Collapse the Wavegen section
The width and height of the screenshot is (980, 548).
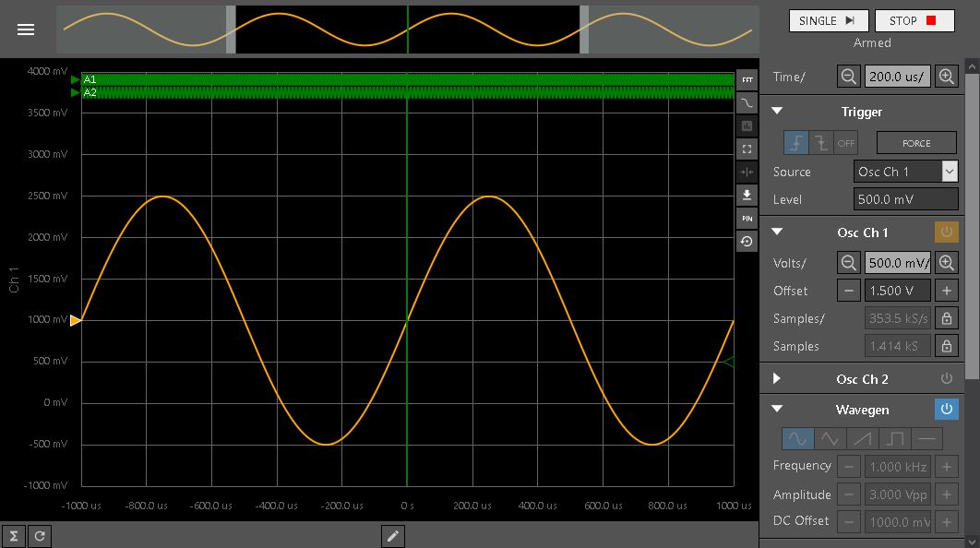[x=777, y=410]
